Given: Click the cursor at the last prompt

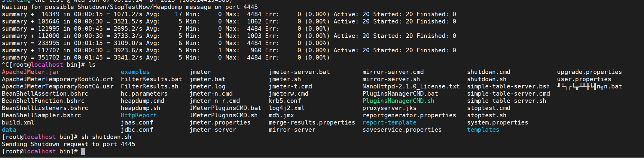Looking at the screenshot, I should coord(83,151).
